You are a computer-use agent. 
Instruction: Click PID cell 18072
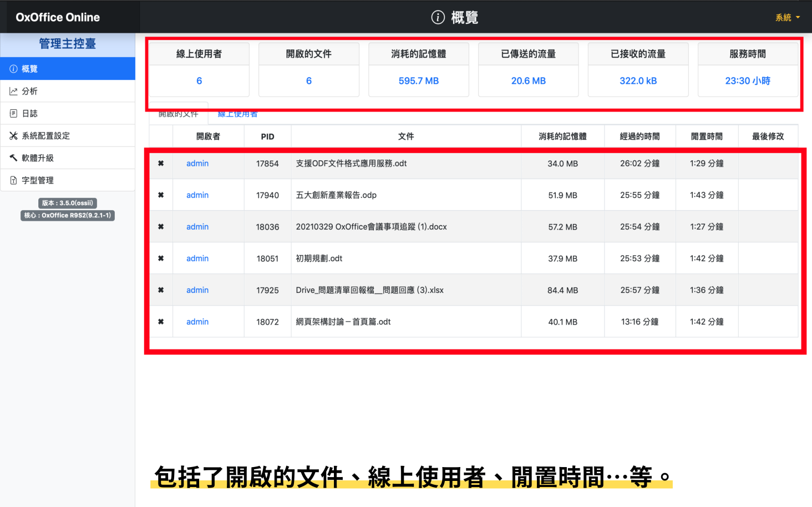pyautogui.click(x=267, y=322)
